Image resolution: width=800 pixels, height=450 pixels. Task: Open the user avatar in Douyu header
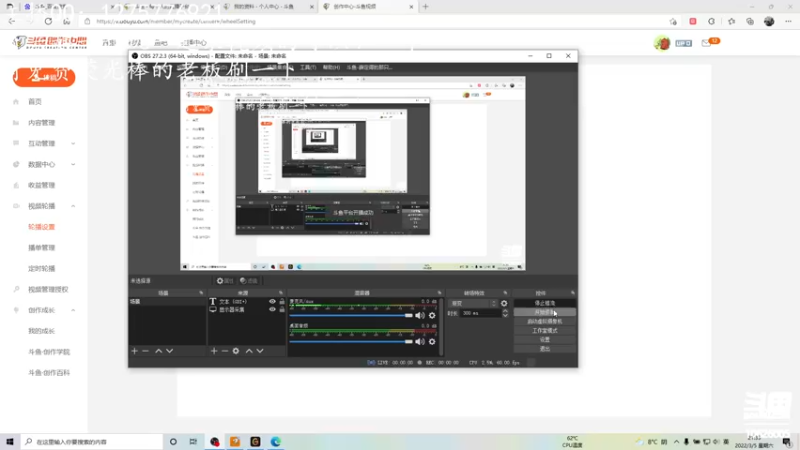coord(662,43)
